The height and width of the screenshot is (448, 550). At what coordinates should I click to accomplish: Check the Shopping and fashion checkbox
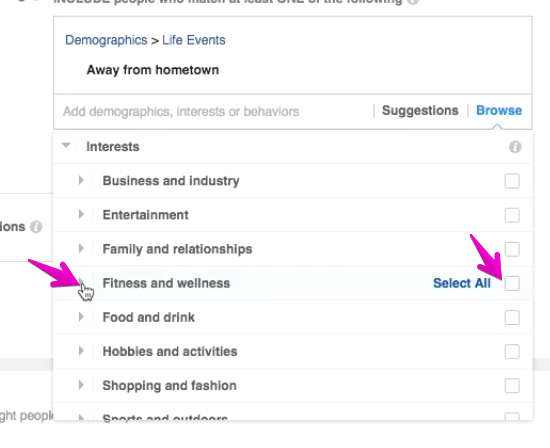click(x=512, y=386)
